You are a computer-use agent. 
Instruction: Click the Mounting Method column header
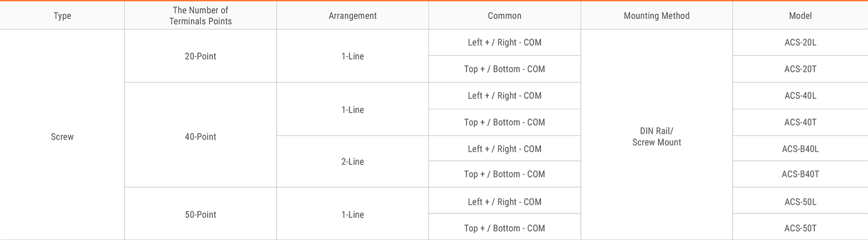point(657,16)
